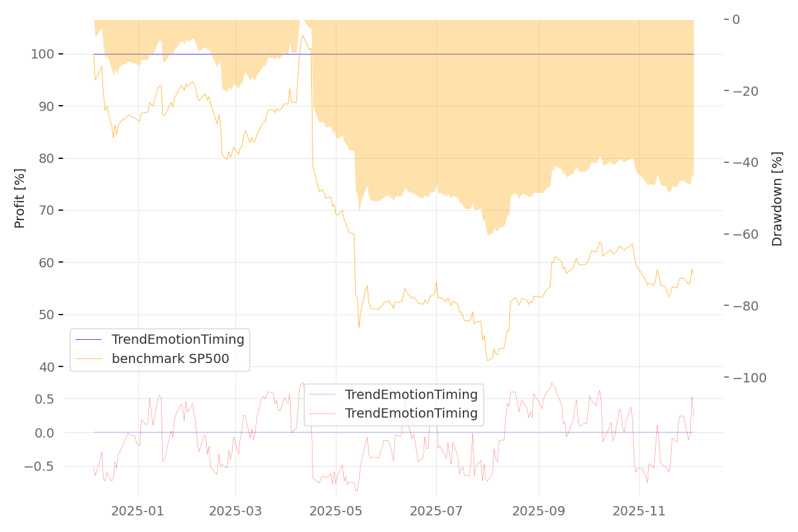This screenshot has height=532, width=798.
Task: Select the benchmark SP500 legend label
Action: click(170, 359)
